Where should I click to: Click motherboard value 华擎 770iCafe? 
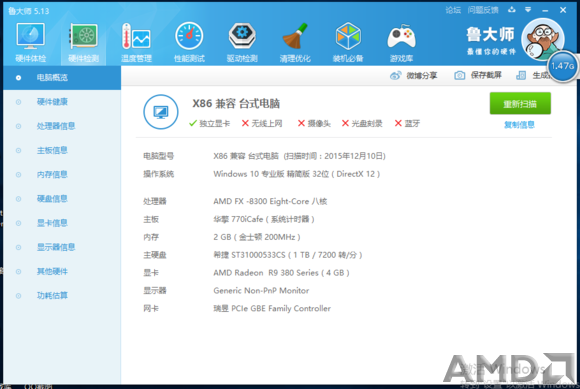point(264,219)
